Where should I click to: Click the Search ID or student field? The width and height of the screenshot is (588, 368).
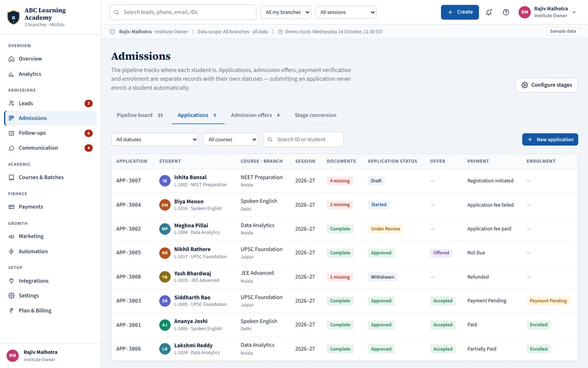click(304, 139)
